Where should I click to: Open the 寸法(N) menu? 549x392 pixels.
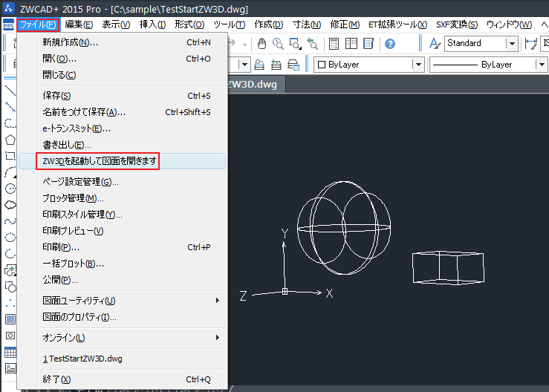[307, 24]
